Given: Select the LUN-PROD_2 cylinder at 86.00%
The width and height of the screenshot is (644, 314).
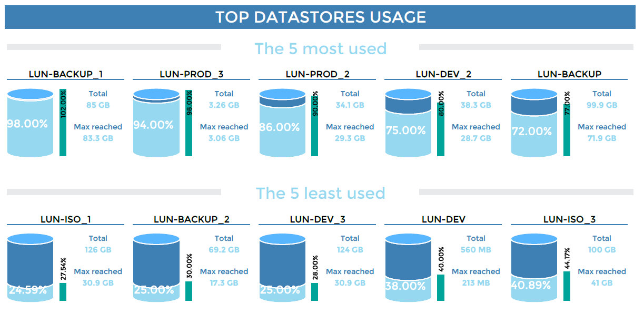Looking at the screenshot, I should pos(282,124).
